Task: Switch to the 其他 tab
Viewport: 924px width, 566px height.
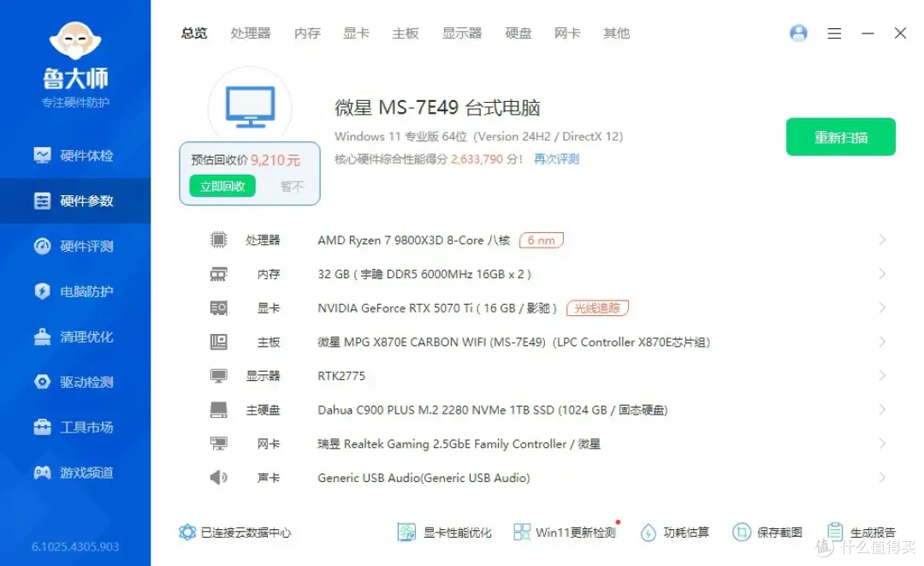Action: (616, 33)
